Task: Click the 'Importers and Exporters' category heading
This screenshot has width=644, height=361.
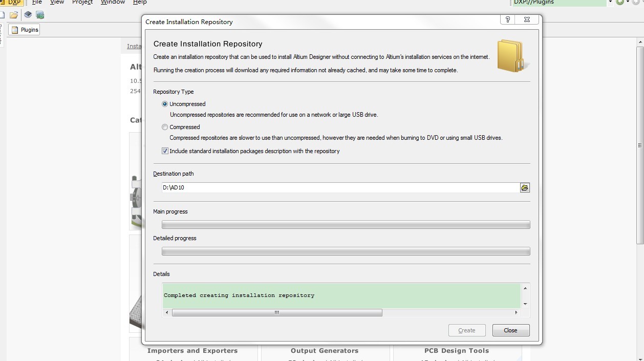Action: point(192,351)
